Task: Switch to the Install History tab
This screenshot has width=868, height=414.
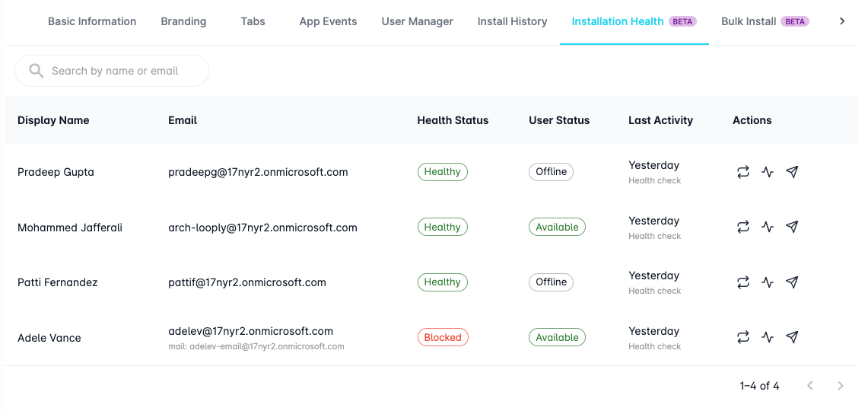Action: pos(512,21)
